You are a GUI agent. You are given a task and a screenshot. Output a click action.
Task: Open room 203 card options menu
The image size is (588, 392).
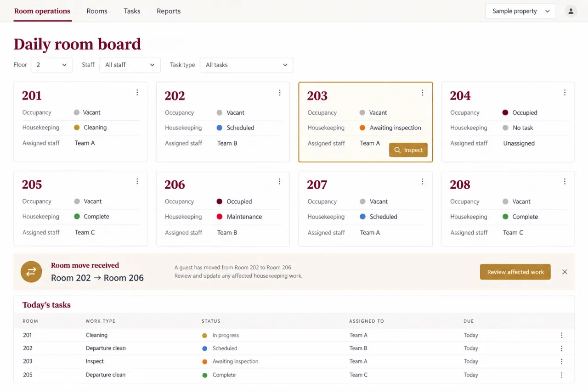pos(422,93)
